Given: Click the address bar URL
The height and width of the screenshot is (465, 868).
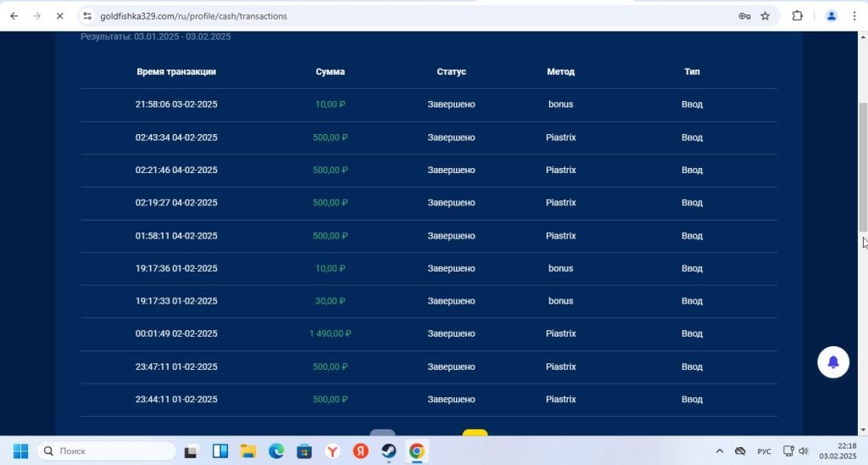Looking at the screenshot, I should (x=193, y=16).
